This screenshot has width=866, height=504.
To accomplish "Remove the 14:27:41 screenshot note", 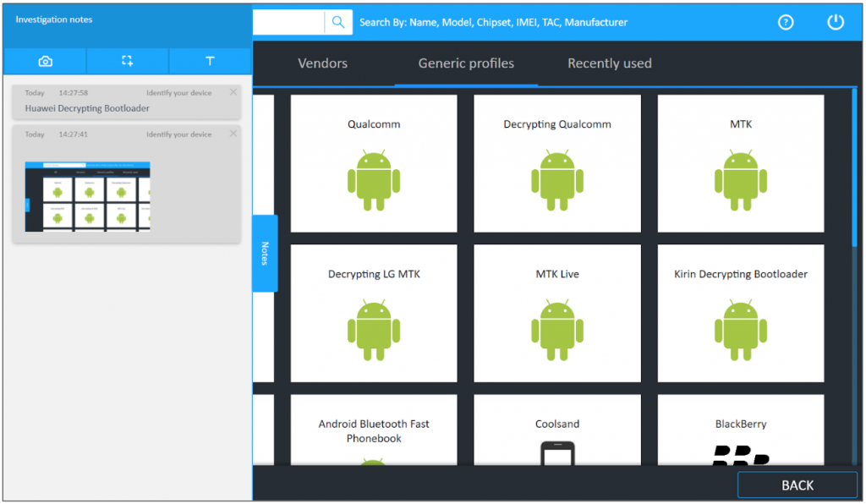I will coord(233,134).
